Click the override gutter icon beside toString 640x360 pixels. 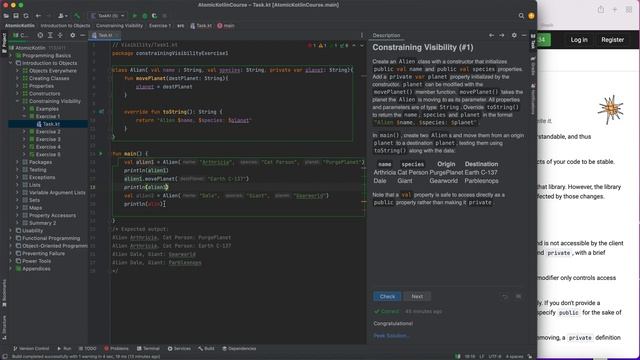(101, 111)
